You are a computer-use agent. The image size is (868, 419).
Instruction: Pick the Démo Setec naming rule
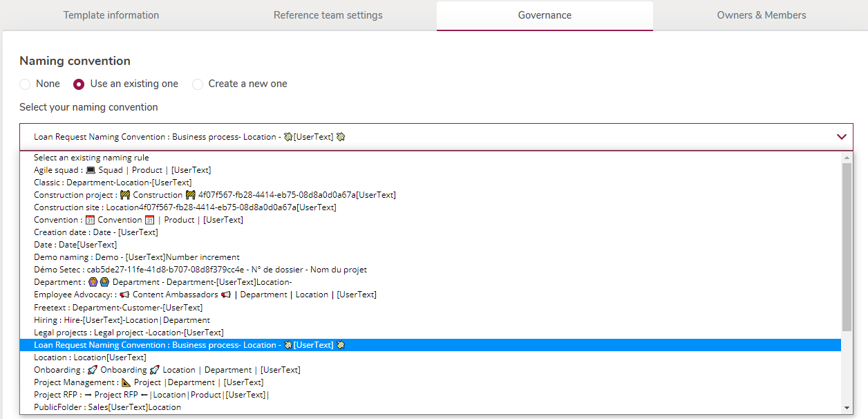click(431, 270)
